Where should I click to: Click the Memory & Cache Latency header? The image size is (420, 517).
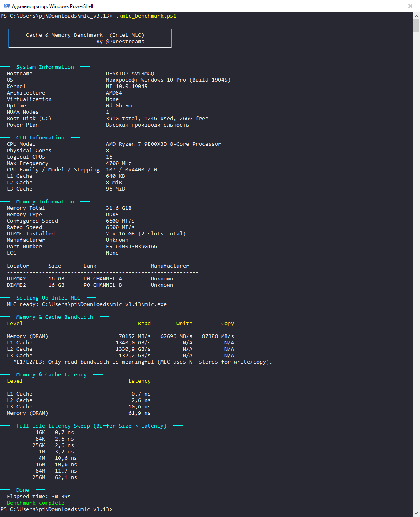[x=52, y=375]
